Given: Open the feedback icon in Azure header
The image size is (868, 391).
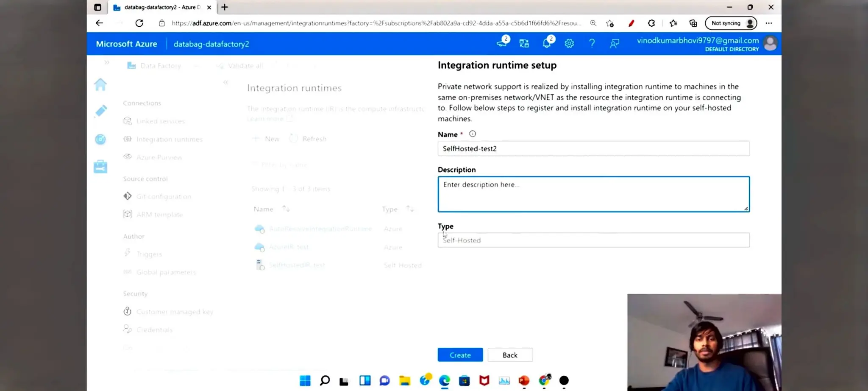Looking at the screenshot, I should pos(614,43).
